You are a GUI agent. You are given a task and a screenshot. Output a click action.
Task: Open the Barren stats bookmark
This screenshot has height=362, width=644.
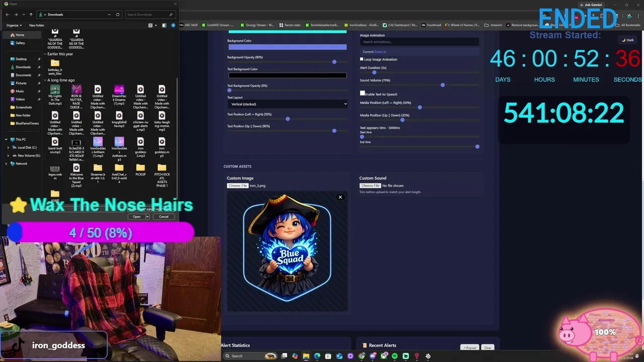coord(290,25)
